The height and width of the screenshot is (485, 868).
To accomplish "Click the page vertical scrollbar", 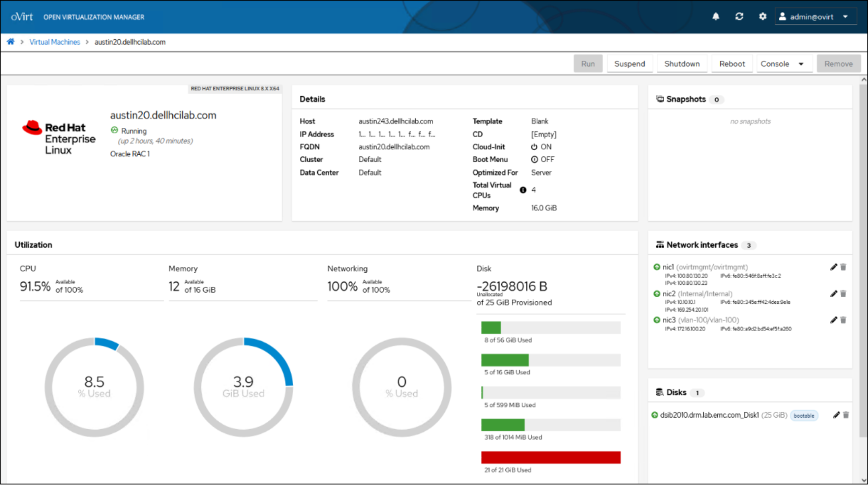I will 863,261.
